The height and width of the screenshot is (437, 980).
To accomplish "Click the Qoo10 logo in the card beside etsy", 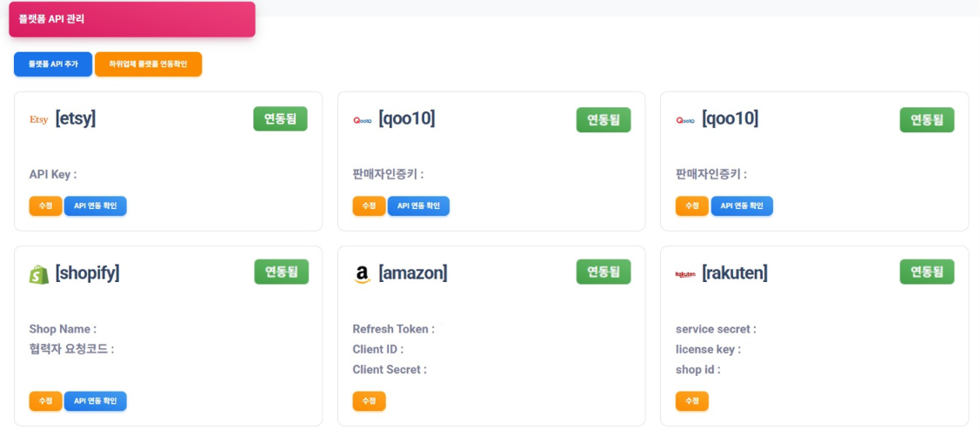I will (362, 119).
